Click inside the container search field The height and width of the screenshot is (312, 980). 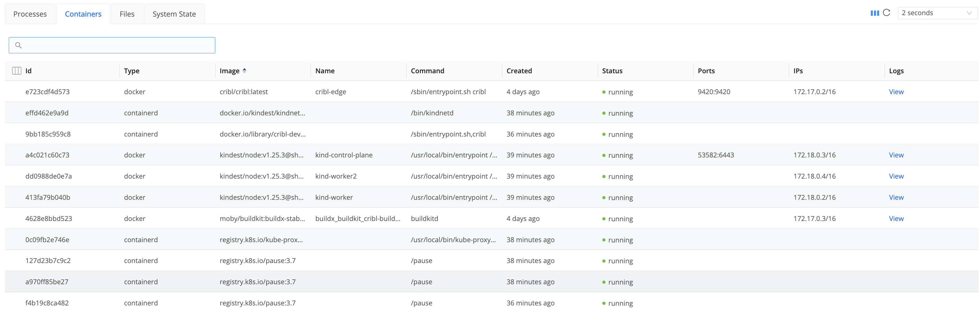[111, 45]
